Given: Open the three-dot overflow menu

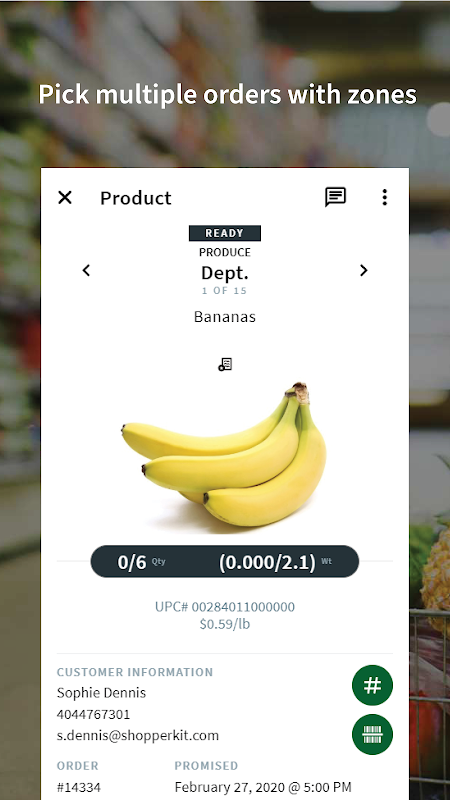Looking at the screenshot, I should pyautogui.click(x=385, y=197).
